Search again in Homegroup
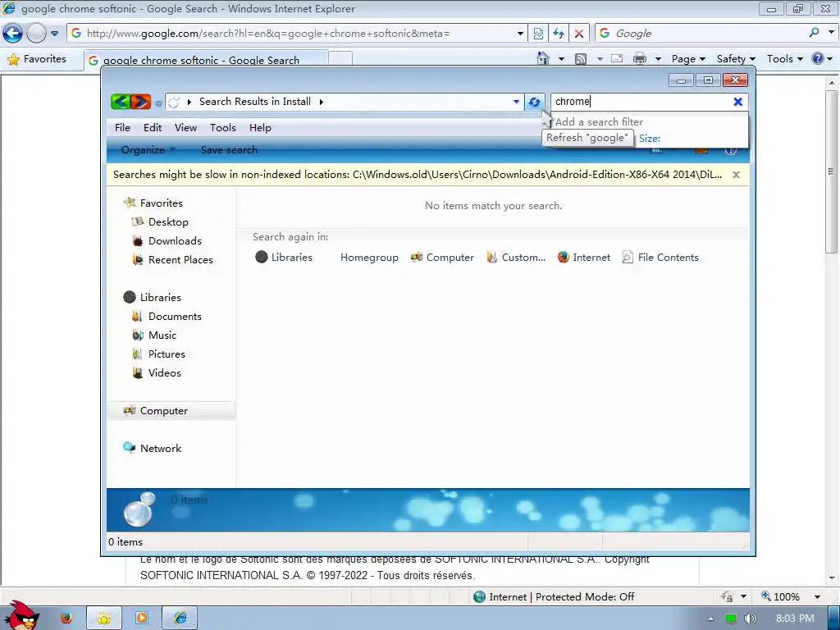Viewport: 840px width, 630px height. (369, 258)
